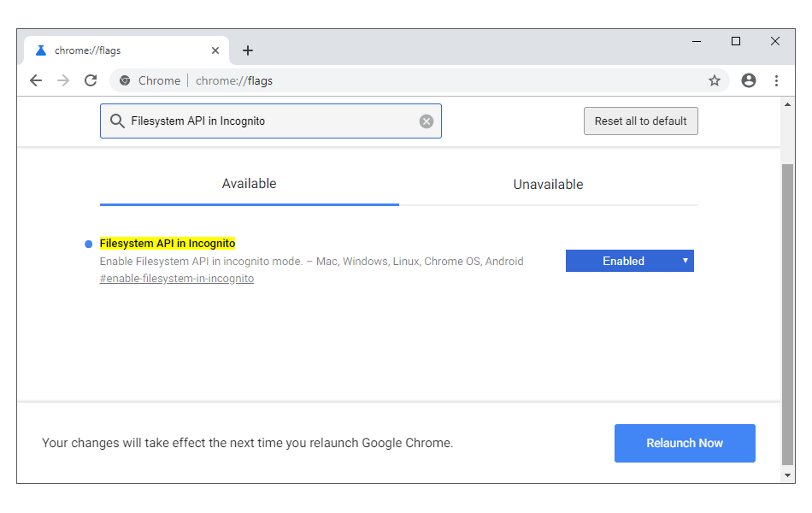Close the Chrome window

pyautogui.click(x=774, y=41)
